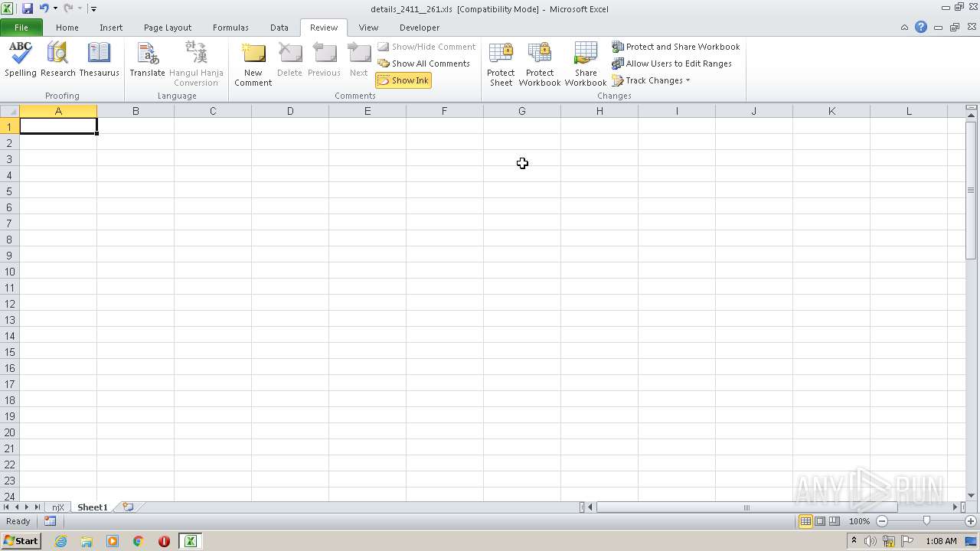Screen dimensions: 980x551
Task: Click the Windows Start button
Action: pos(21,541)
